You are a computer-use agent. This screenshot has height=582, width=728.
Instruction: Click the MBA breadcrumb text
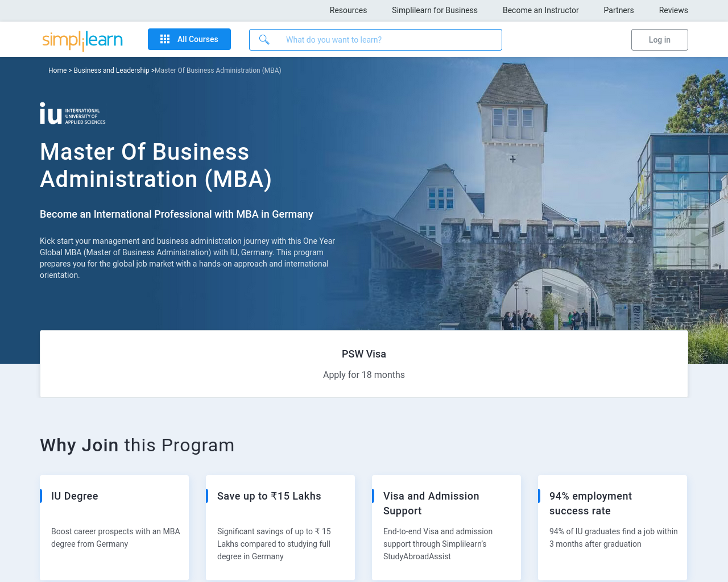click(x=218, y=70)
